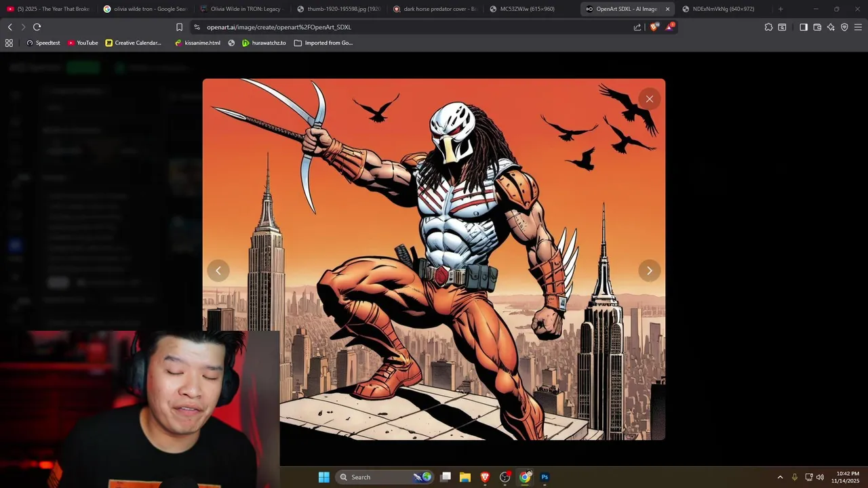
Task: Open Creative Calendar bookmark
Action: click(134, 43)
